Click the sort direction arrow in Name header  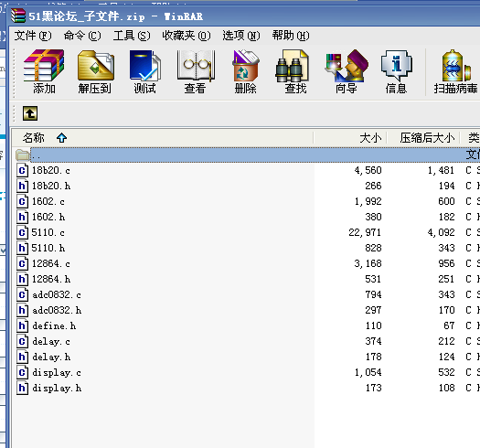(x=61, y=138)
